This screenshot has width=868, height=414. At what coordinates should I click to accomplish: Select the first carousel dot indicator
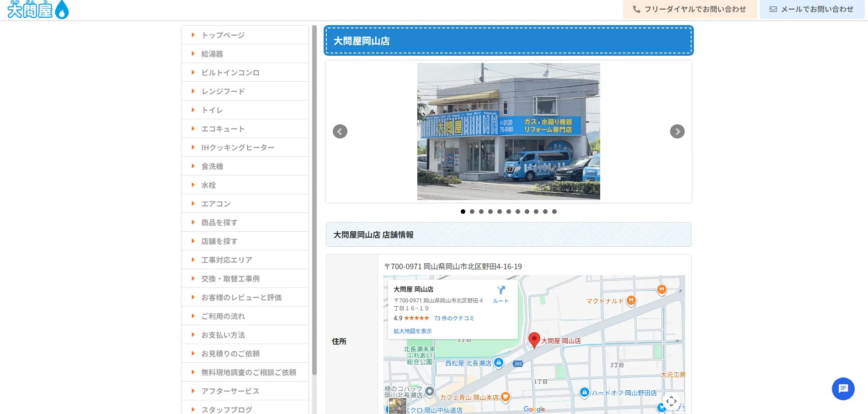pos(463,212)
